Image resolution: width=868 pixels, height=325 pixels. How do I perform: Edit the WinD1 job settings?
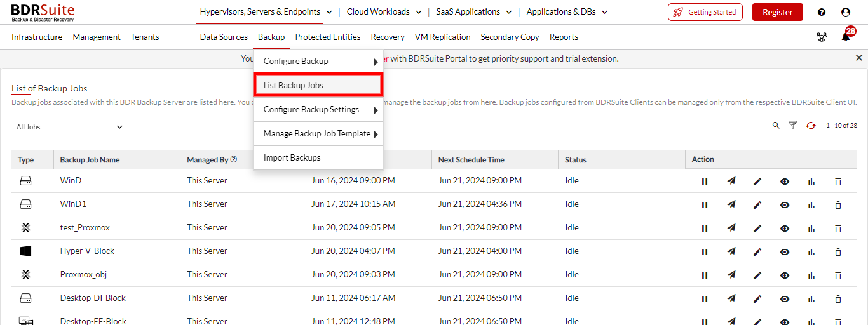757,205
